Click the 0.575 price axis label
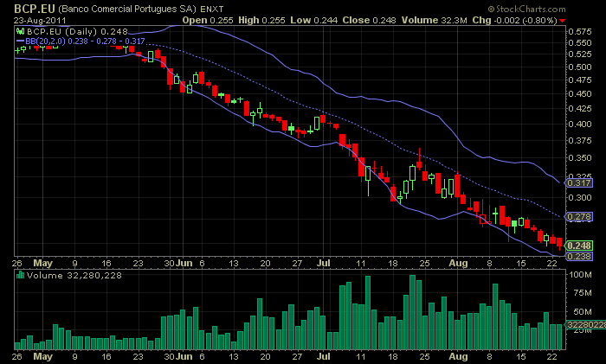This screenshot has height=364, width=606. (580, 31)
